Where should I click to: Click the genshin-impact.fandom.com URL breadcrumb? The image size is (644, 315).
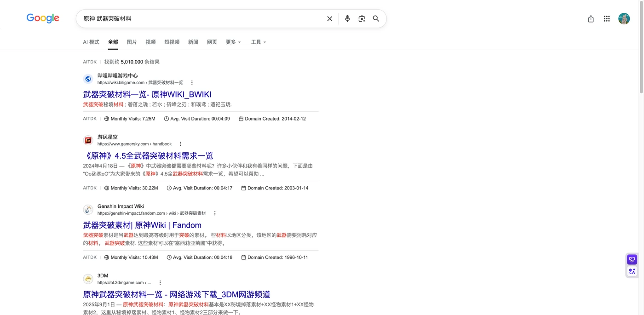click(x=152, y=213)
